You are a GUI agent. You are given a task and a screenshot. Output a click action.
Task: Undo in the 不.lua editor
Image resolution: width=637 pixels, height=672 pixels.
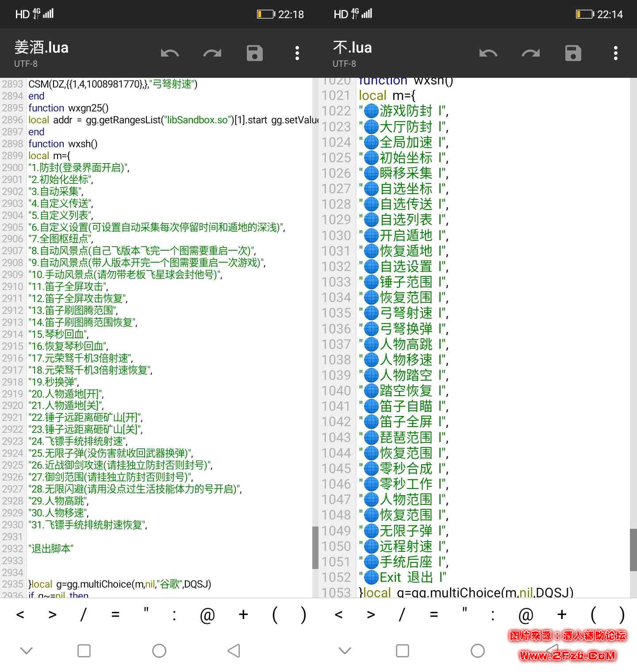pos(488,53)
